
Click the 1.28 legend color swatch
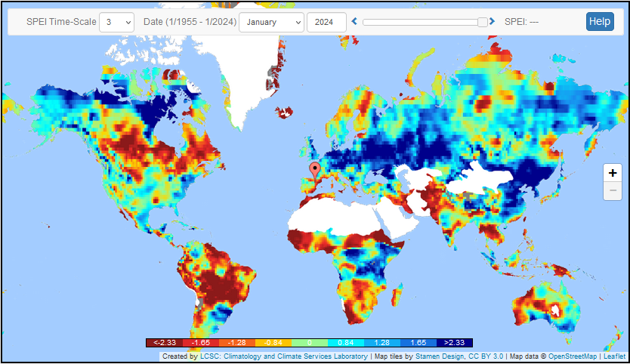pyautogui.click(x=382, y=343)
